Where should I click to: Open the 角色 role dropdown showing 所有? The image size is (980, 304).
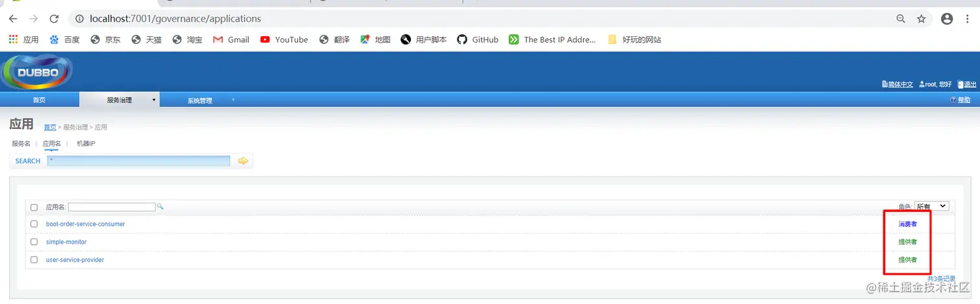click(x=931, y=206)
